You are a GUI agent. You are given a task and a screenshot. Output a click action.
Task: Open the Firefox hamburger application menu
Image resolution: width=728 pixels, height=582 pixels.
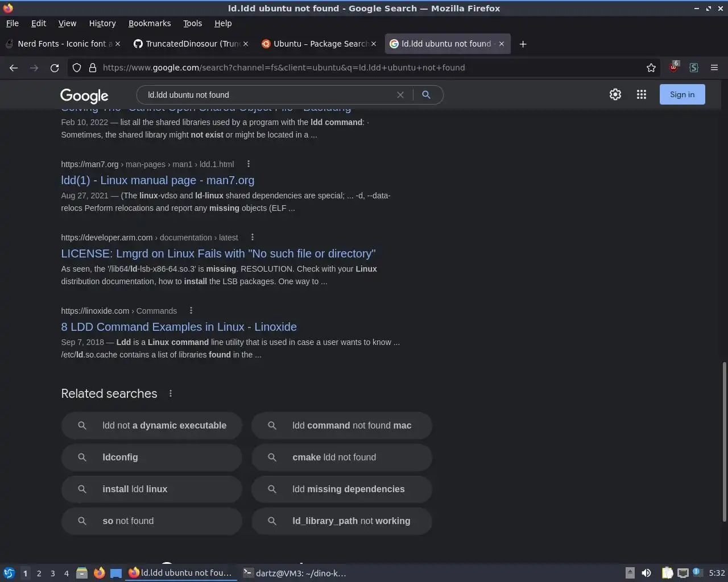click(x=714, y=68)
